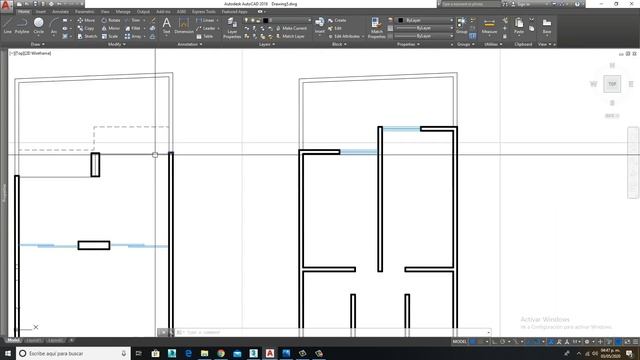Expand the Block panel

(339, 44)
